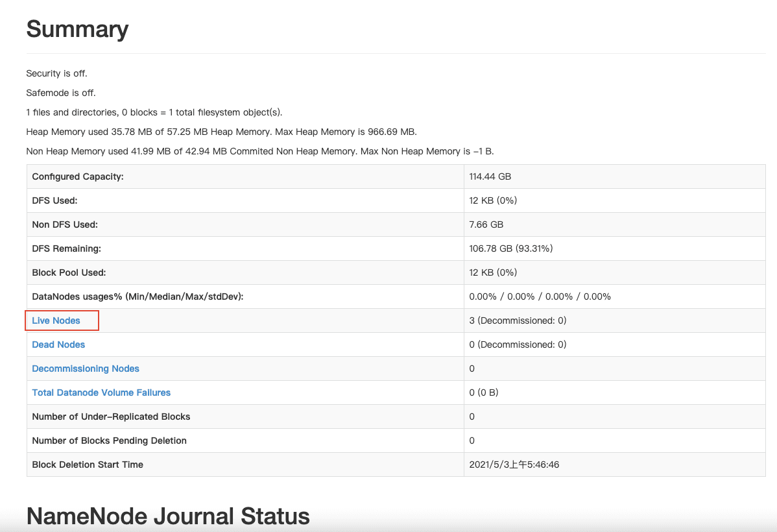Select the 106.78 GB (93.31%) value
Viewport: 777px width, 532px height.
click(510, 248)
